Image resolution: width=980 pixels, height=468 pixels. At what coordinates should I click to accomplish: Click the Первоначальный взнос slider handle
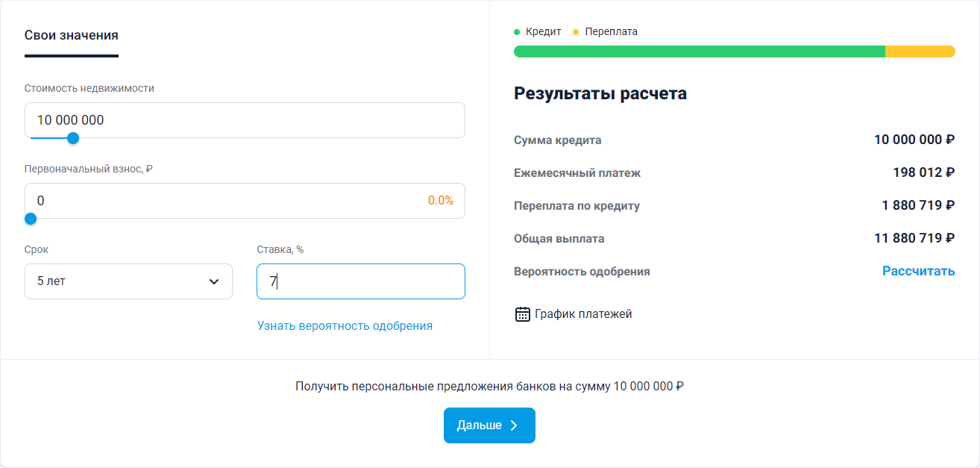(31, 219)
